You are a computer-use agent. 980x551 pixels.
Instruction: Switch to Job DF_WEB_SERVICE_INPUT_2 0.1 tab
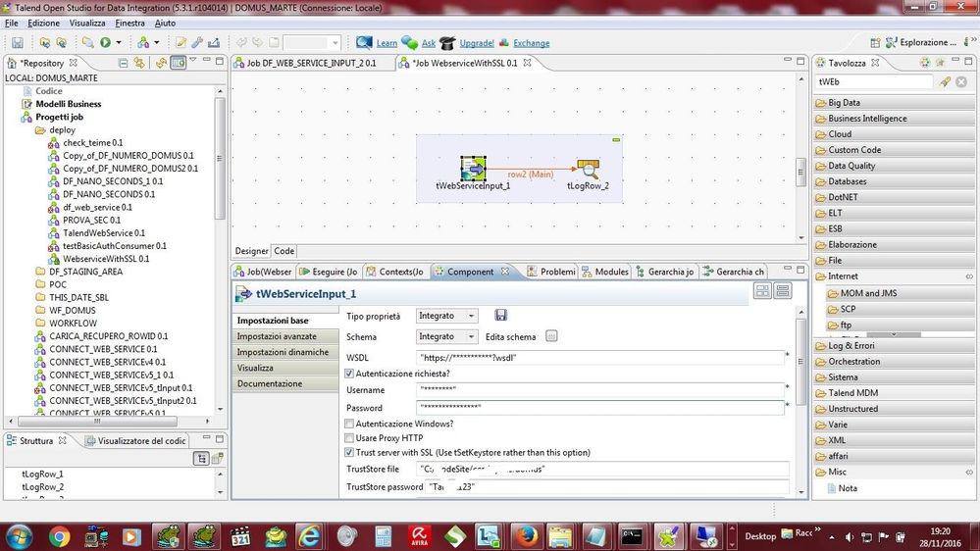tap(311, 63)
